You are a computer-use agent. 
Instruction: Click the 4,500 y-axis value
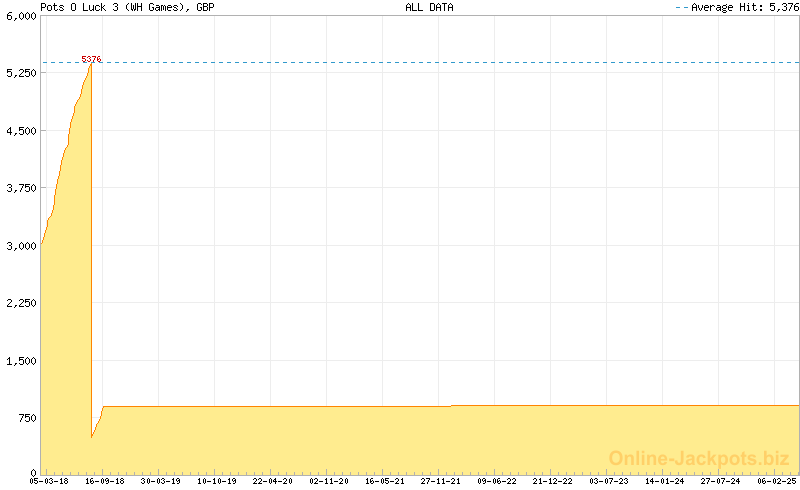22,131
